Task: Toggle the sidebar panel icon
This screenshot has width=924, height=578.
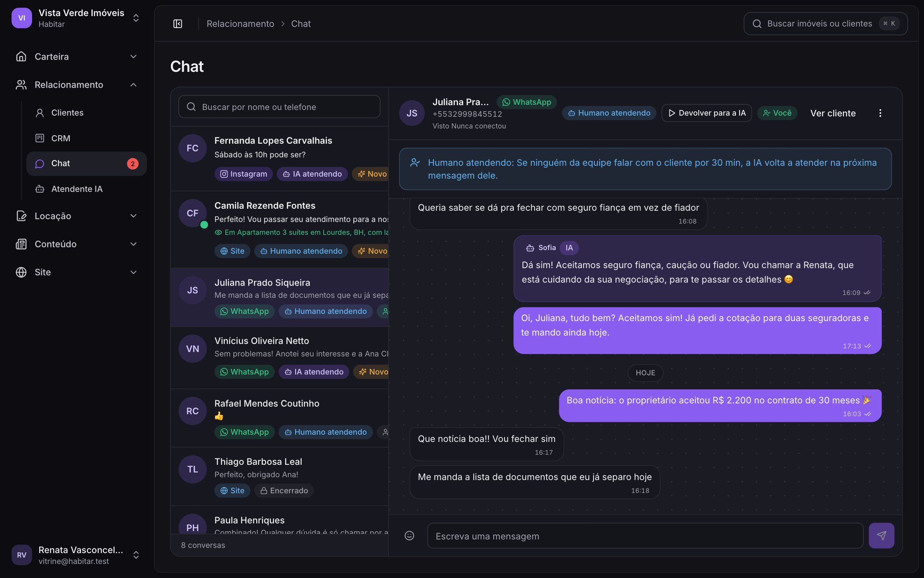Action: pos(178,24)
